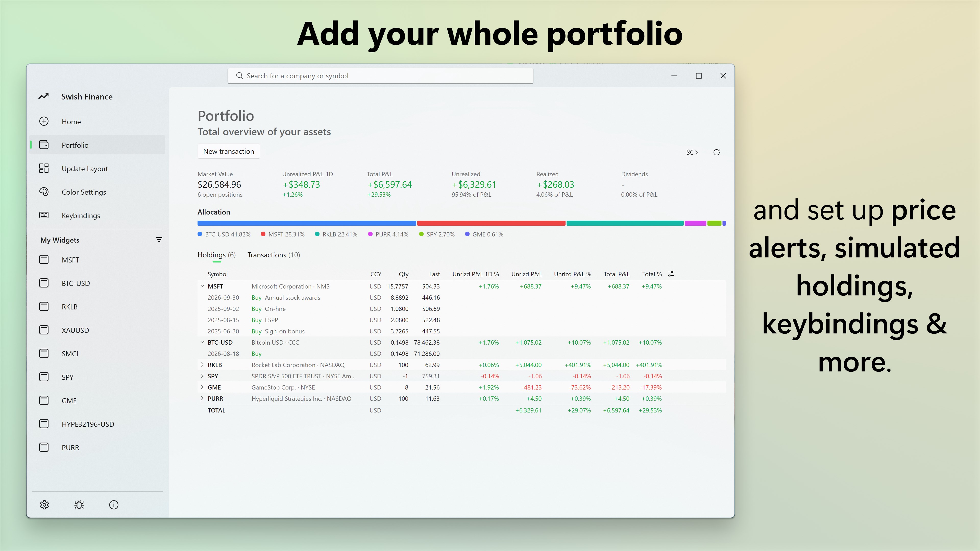Click the blue BTC-USD allocation bar segment
Screen dimensions: 980x551
coord(307,223)
